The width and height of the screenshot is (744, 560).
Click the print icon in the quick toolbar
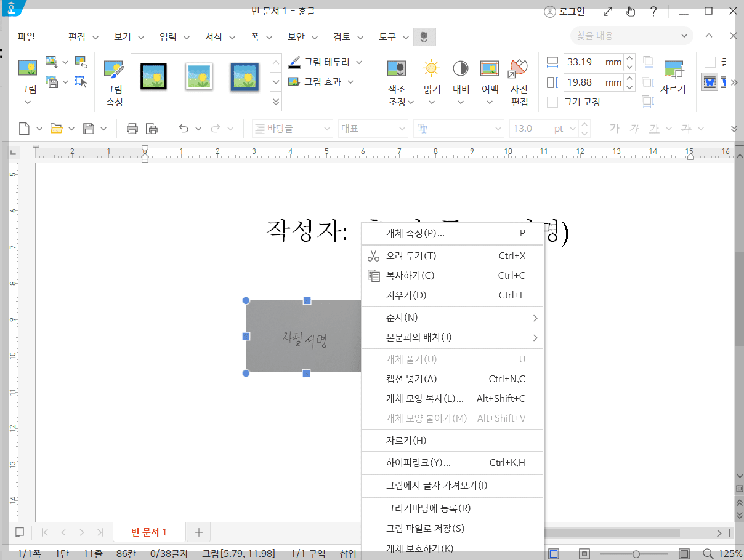coord(133,128)
